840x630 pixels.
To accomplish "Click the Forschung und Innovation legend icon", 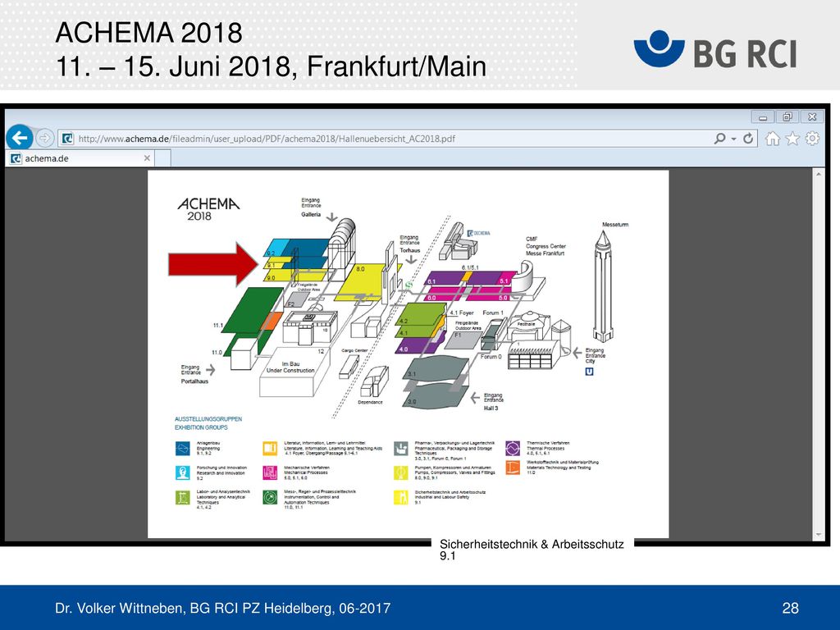I will 183,472.
